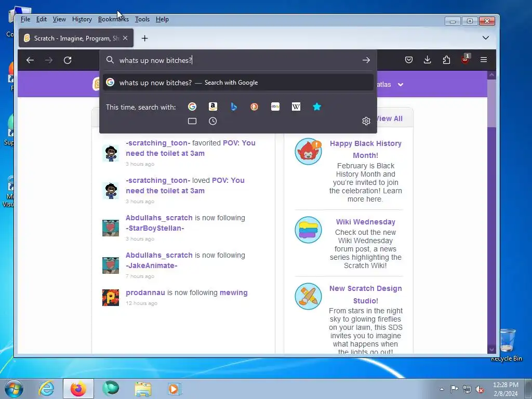
Task: Open Windows Explorer from the taskbar
Action: point(143,389)
